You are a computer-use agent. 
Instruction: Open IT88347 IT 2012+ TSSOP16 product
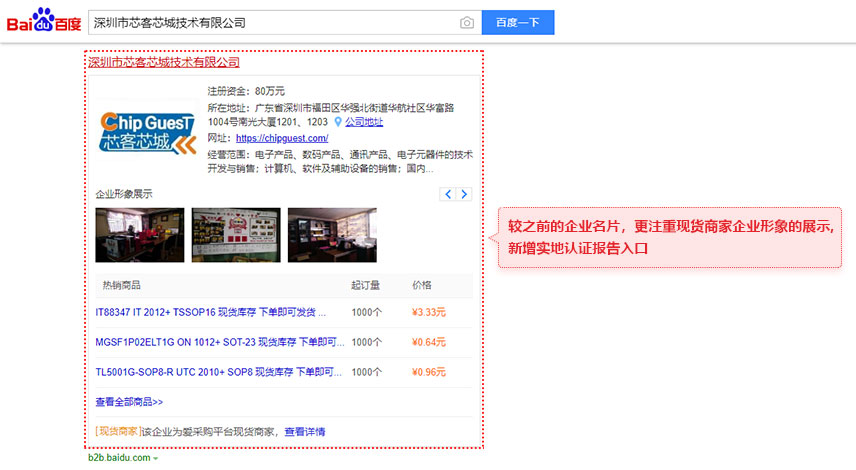(211, 312)
